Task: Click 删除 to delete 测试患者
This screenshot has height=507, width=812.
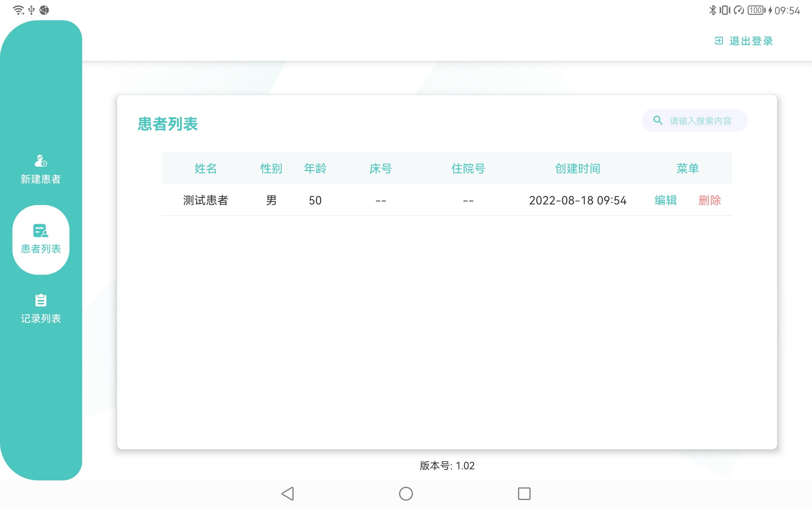Action: coord(710,200)
